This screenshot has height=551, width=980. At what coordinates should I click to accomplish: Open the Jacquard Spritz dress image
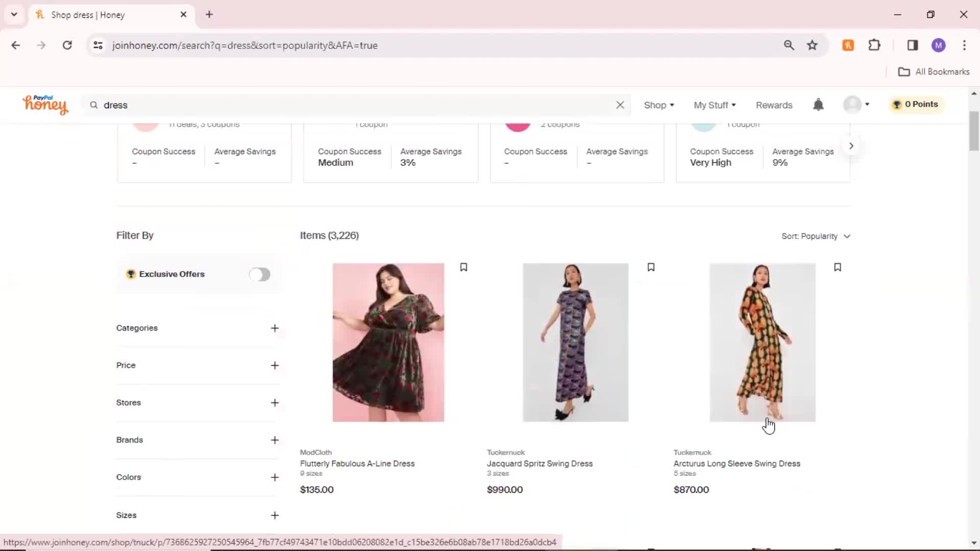point(575,342)
